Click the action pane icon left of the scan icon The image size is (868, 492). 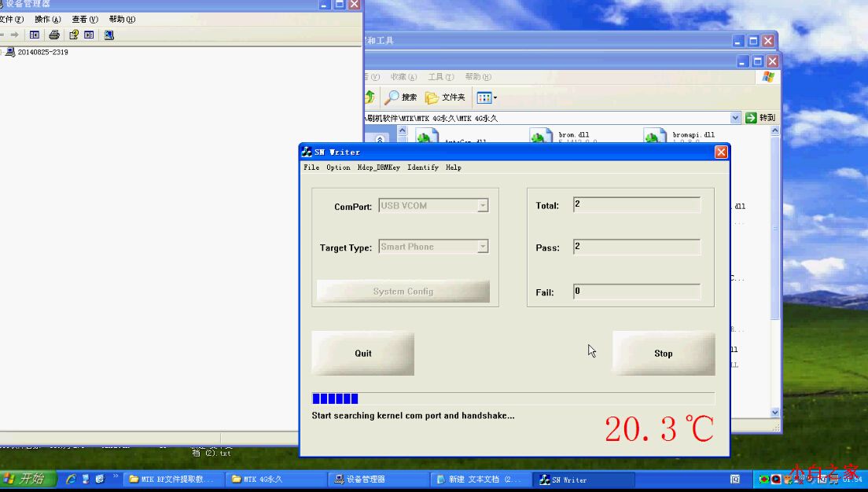coord(89,35)
